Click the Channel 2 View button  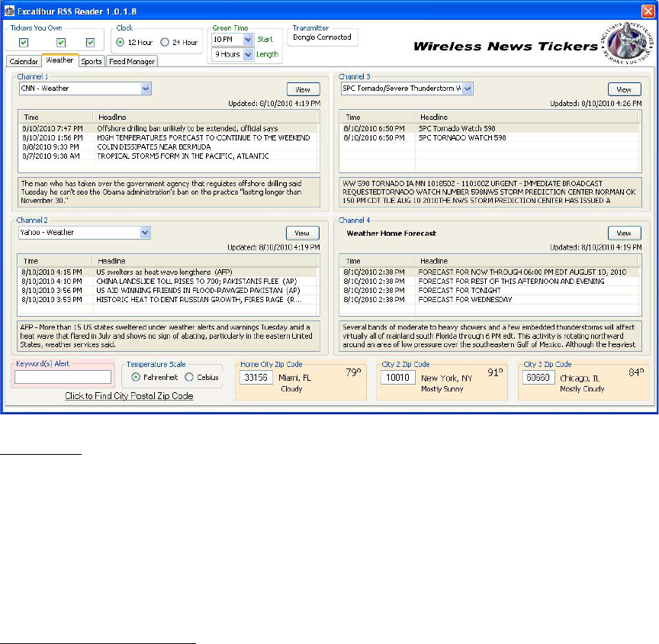coord(302,233)
